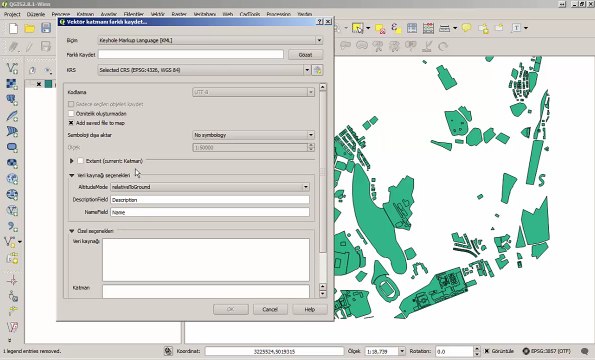Click the text annotation T icon
Screen dimensions: 595x360
tap(516, 28)
